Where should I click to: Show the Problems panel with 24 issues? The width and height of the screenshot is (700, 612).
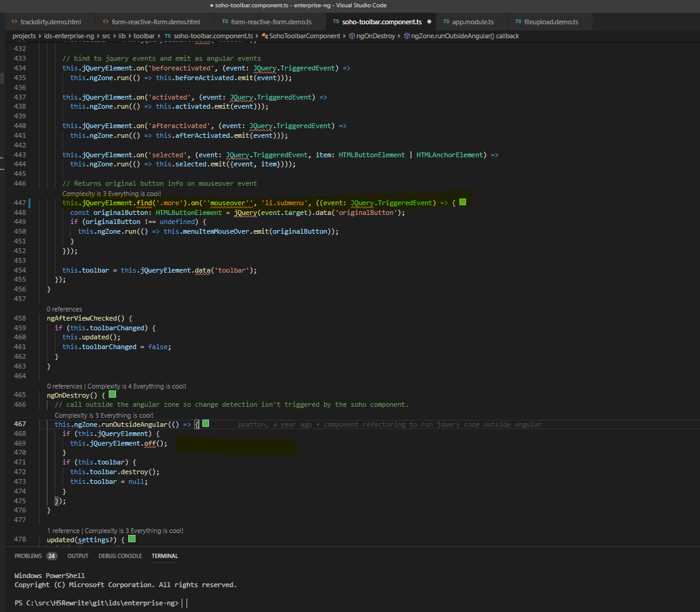point(36,556)
